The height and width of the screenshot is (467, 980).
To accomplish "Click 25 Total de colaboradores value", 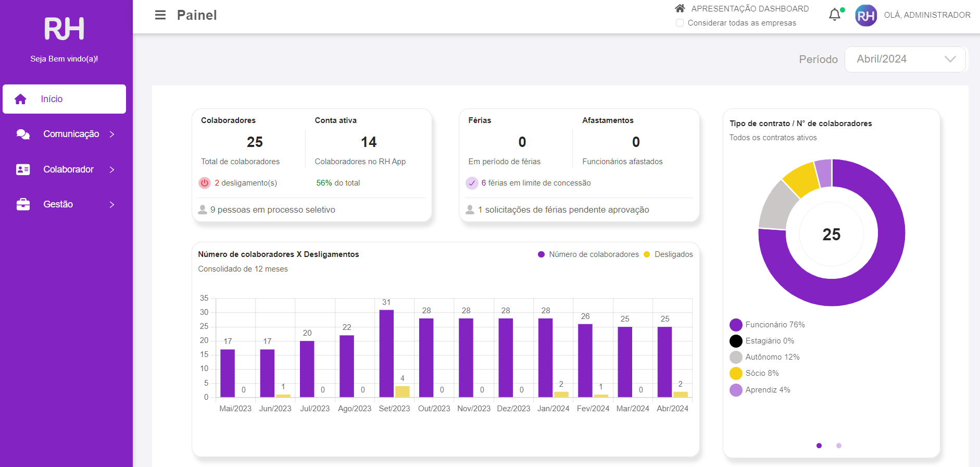I will [255, 142].
